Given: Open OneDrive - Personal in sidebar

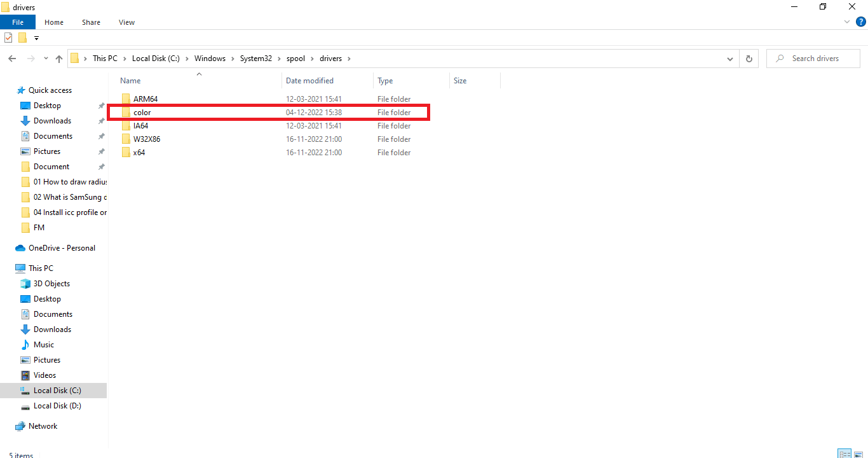Looking at the screenshot, I should 62,248.
